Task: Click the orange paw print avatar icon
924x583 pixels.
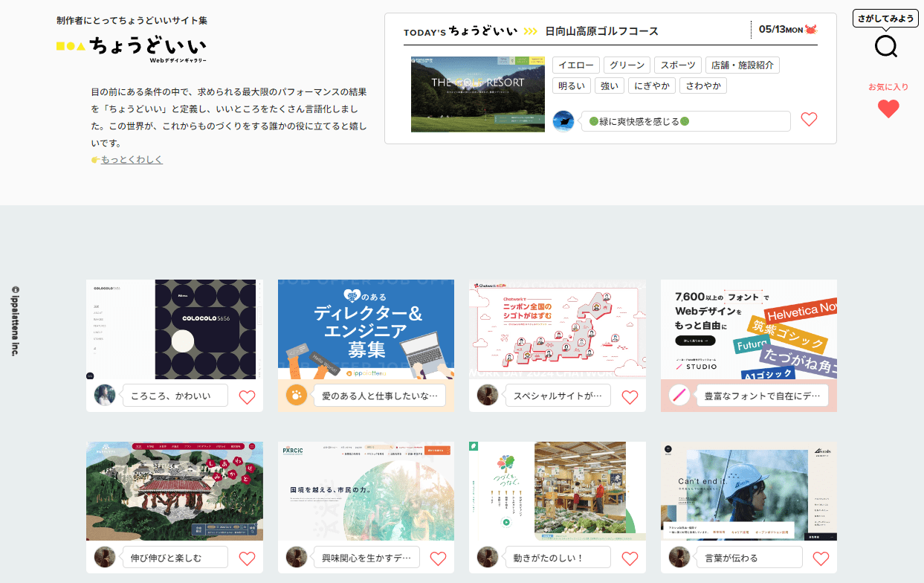Action: (296, 395)
